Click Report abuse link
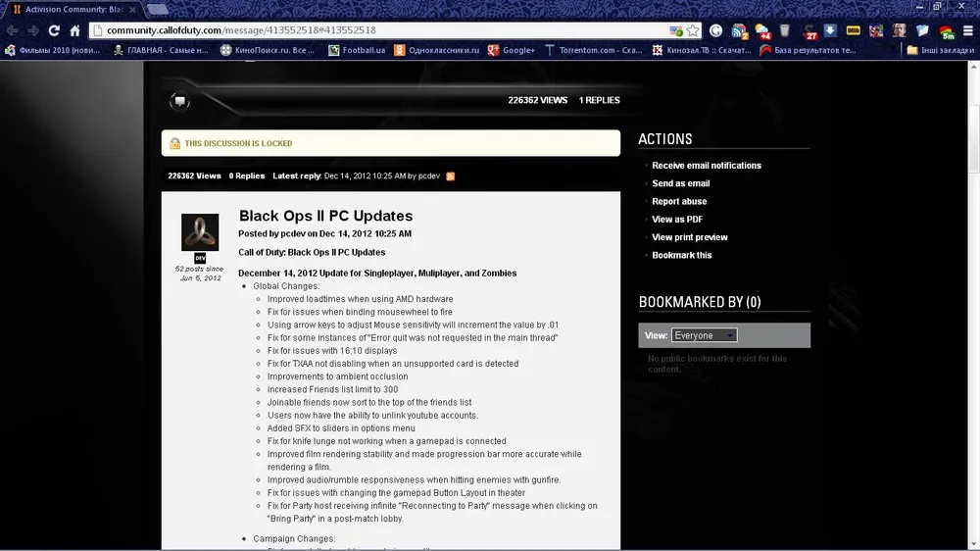Screen dimensions: 980x551 tap(679, 201)
